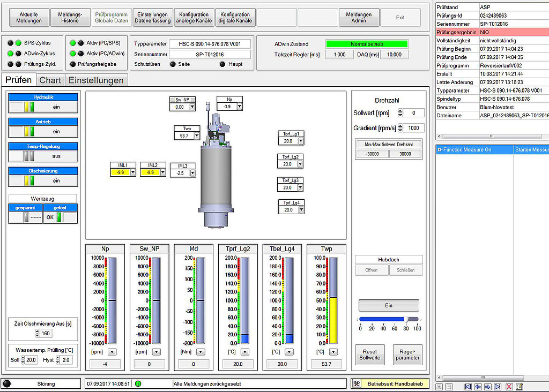Click green Aktiv (PC/SPS) LED

tap(73, 43)
